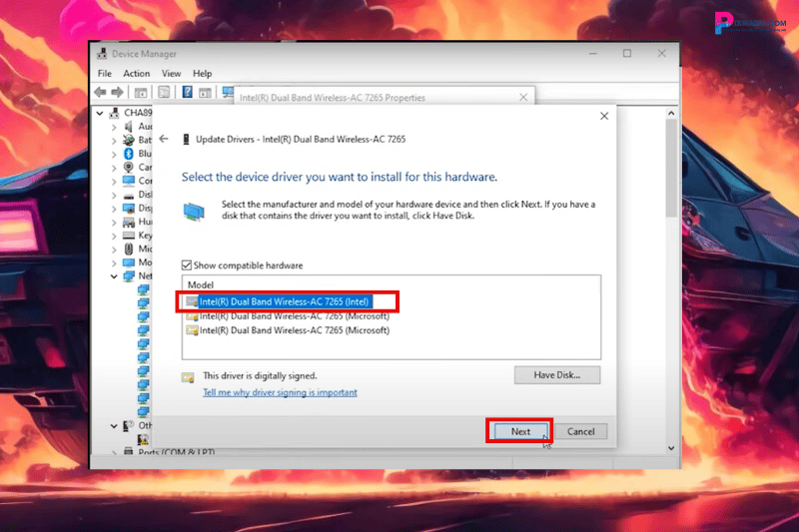Open 'Tell me why driver signing is important' link
Viewport: 799px width, 532px height.
[280, 392]
